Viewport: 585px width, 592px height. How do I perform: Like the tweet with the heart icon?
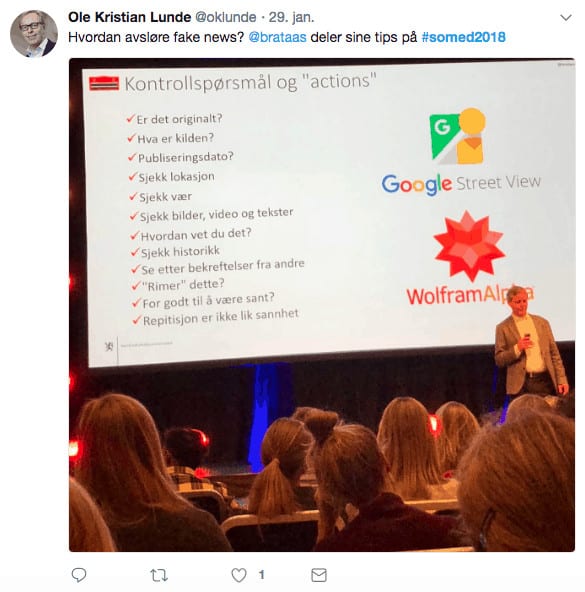[239, 575]
